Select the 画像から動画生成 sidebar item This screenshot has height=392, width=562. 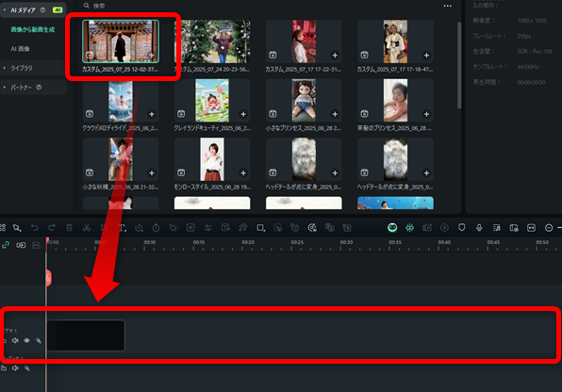pos(33,29)
